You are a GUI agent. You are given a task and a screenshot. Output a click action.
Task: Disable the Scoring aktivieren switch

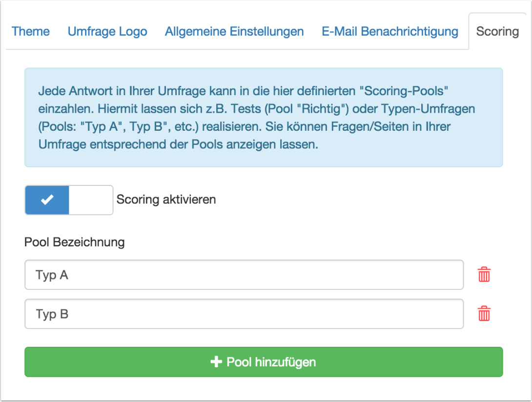pyautogui.click(x=69, y=200)
